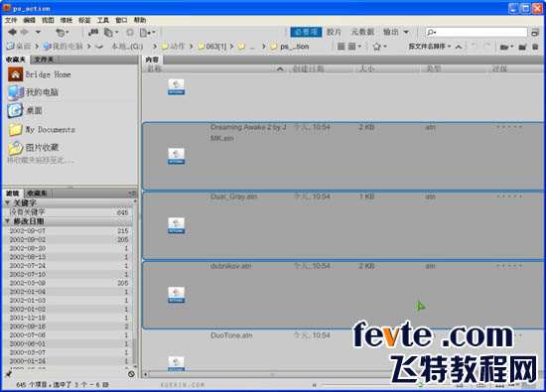Click 动作 folder in path bar
This screenshot has width=546, height=392.
tap(173, 46)
